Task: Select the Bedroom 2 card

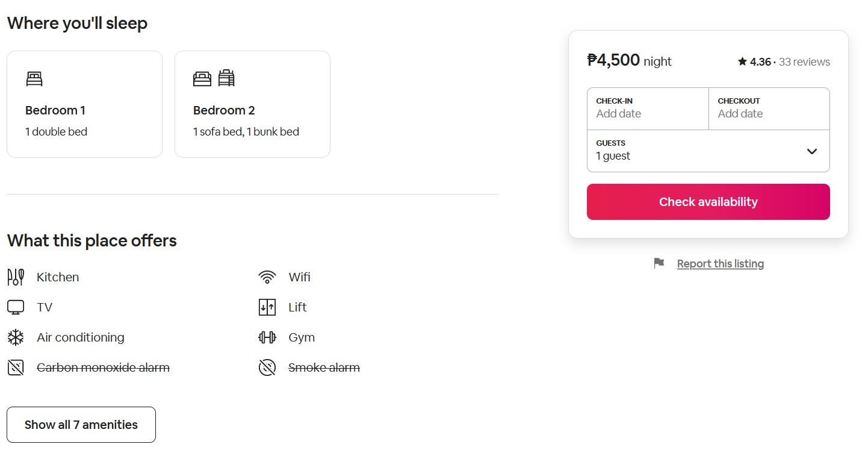Action: [x=252, y=104]
